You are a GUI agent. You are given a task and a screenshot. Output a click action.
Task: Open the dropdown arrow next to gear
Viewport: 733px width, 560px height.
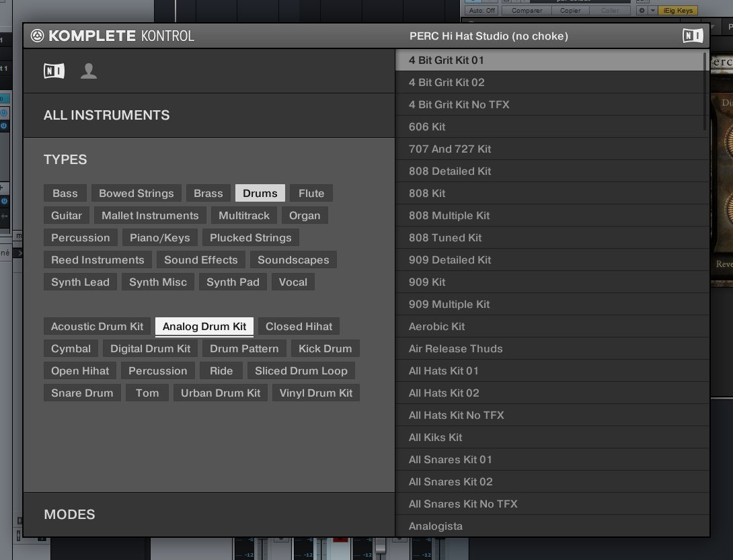[653, 10]
